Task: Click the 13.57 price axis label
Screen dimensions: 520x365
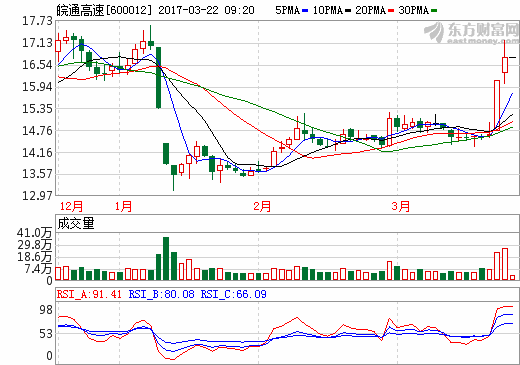Action: click(x=37, y=174)
